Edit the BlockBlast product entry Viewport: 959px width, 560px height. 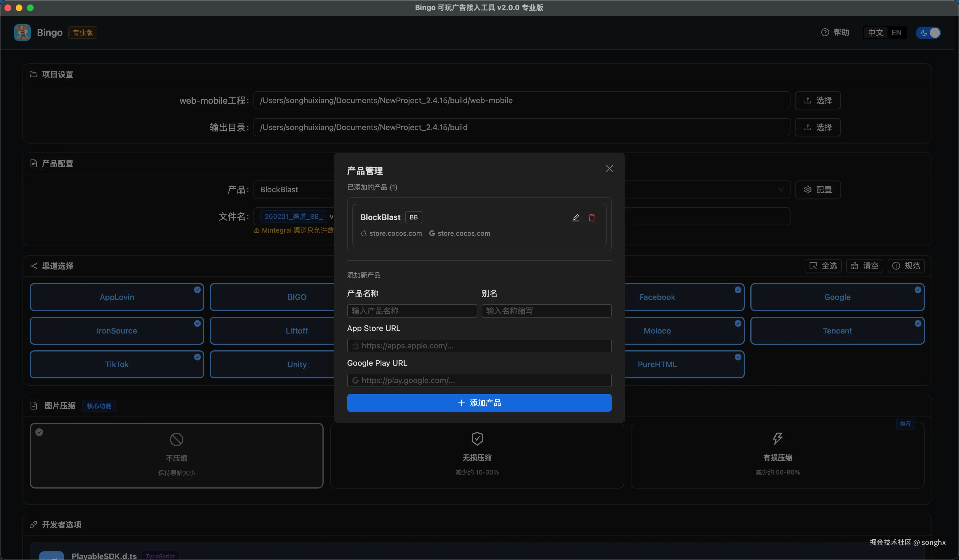pyautogui.click(x=576, y=217)
